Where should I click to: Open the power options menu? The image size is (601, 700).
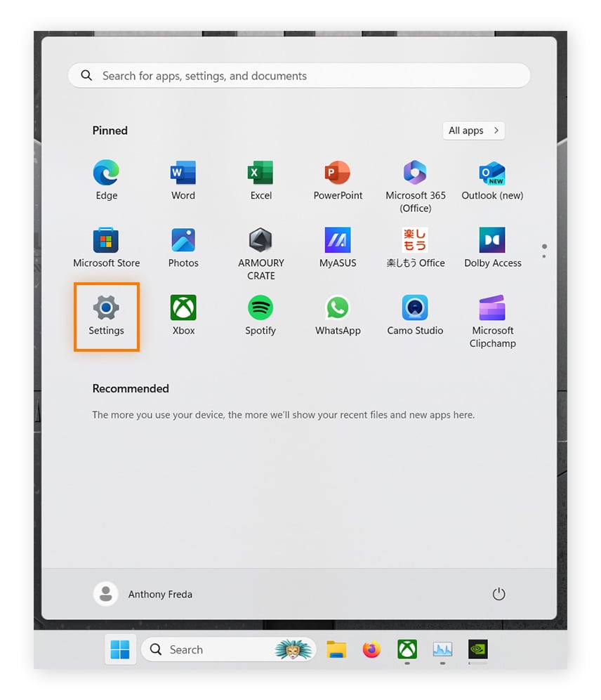point(498,593)
